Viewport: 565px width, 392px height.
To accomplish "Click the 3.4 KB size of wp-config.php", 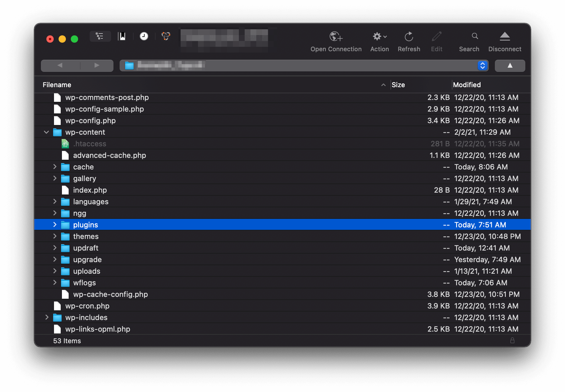I will (438, 120).
